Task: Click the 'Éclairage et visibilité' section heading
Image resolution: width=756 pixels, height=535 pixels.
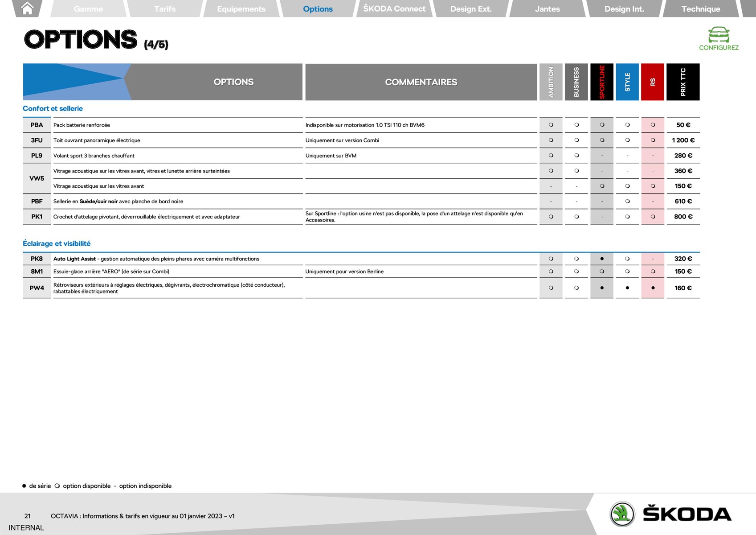Action: pos(57,243)
